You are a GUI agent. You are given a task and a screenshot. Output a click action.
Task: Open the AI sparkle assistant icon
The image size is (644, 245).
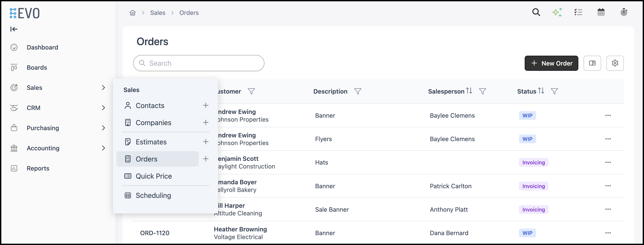(x=557, y=12)
